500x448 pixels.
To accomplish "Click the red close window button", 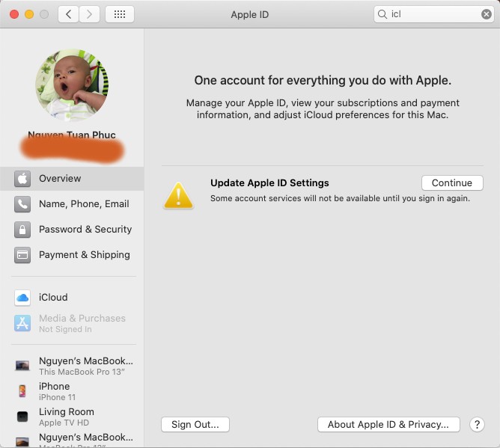I will (x=14, y=14).
